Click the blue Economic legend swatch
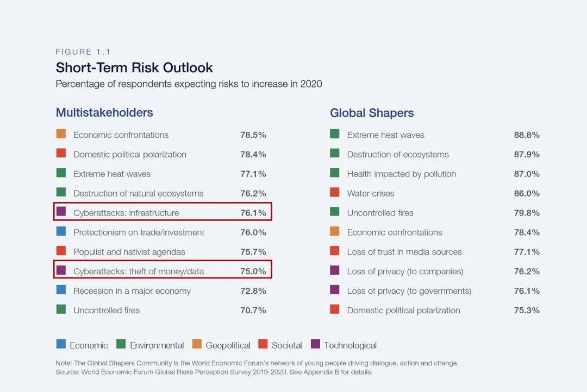This screenshot has height=392, width=587. pyautogui.click(x=61, y=344)
